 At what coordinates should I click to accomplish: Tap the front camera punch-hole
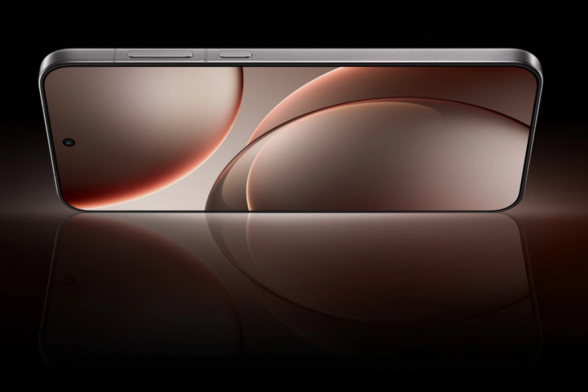pyautogui.click(x=68, y=142)
